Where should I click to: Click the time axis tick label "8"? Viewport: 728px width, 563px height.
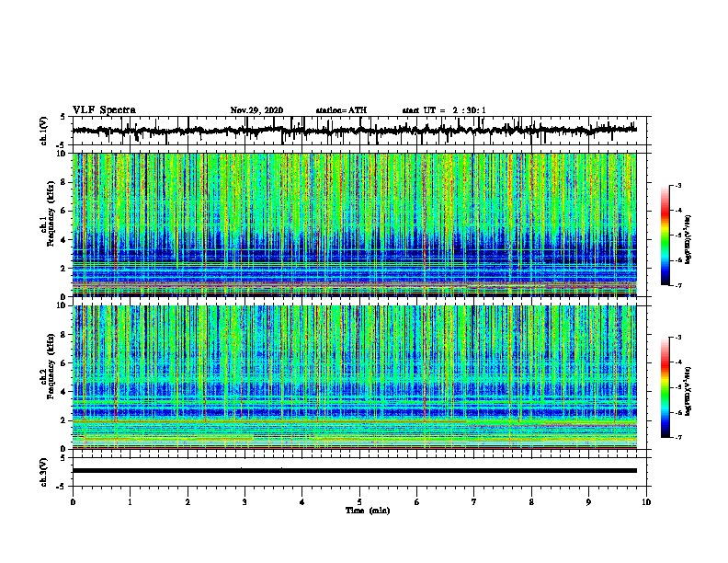531,502
